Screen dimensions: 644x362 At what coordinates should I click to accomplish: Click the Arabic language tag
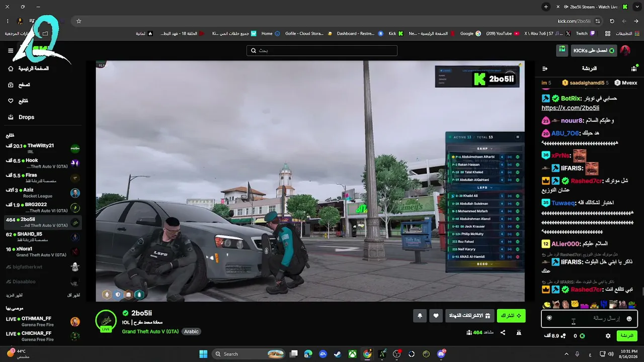point(191,332)
